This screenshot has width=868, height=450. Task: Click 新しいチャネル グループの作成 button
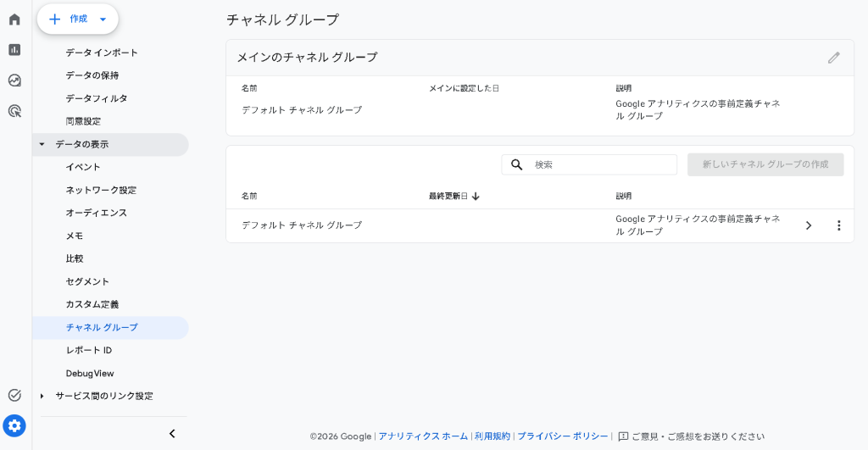coord(765,164)
